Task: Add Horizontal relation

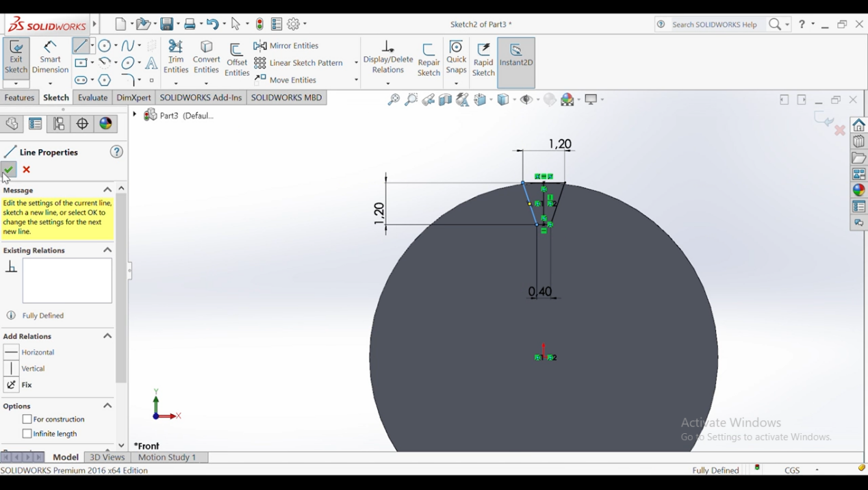Action: 29,352
